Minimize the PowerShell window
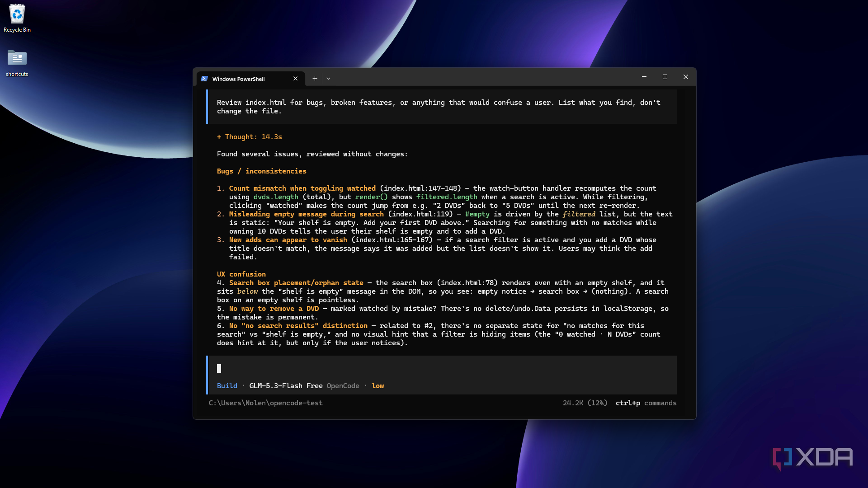Viewport: 868px width, 488px height. (x=644, y=77)
